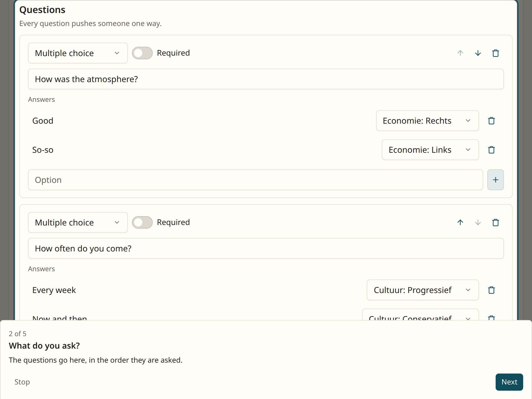Toggle Required for the atmosphere question
This screenshot has height=399, width=532.
(x=142, y=53)
